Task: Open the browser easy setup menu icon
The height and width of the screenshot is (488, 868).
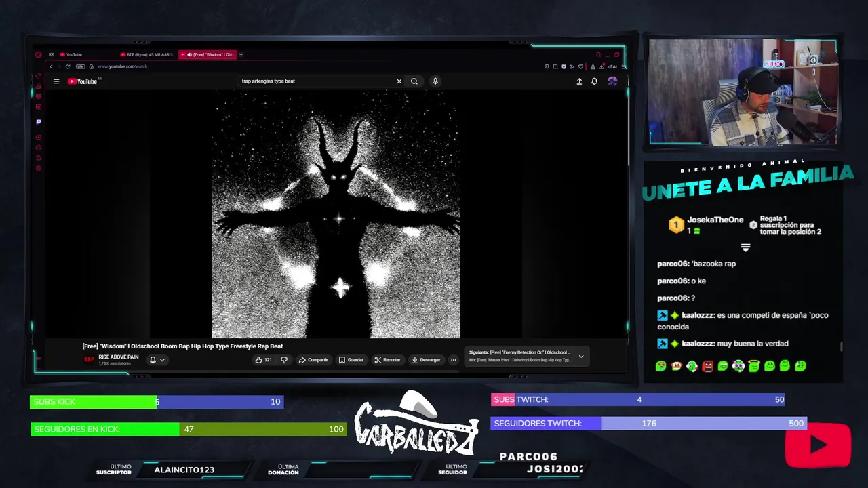Action: (624, 66)
